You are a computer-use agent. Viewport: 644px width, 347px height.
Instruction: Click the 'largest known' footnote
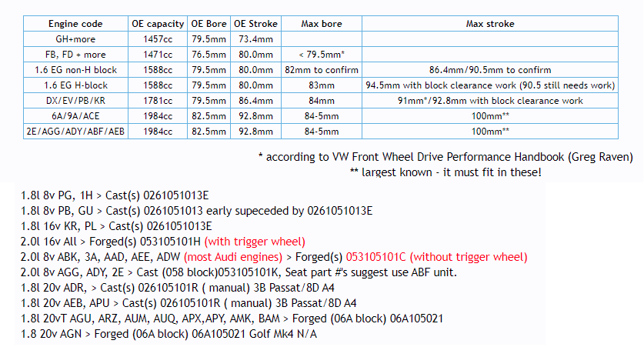tap(445, 172)
